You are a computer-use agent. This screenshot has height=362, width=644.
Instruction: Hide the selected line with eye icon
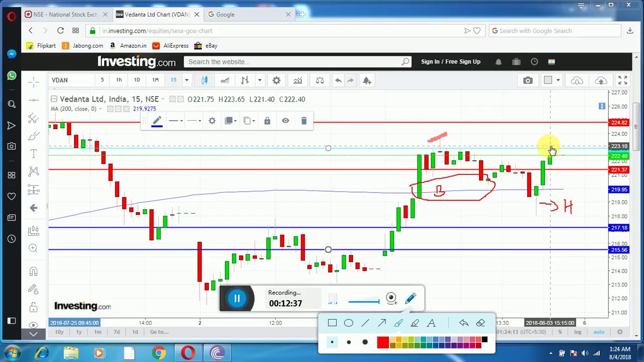tap(285, 121)
